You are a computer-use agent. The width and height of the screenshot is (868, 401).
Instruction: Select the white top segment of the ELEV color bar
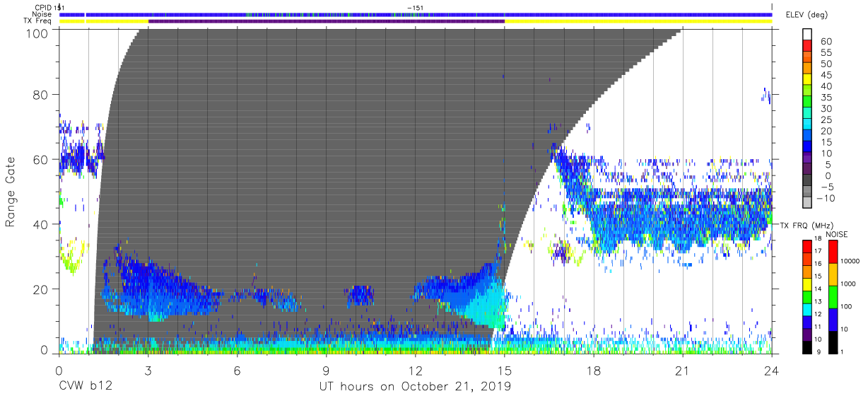[x=807, y=35]
